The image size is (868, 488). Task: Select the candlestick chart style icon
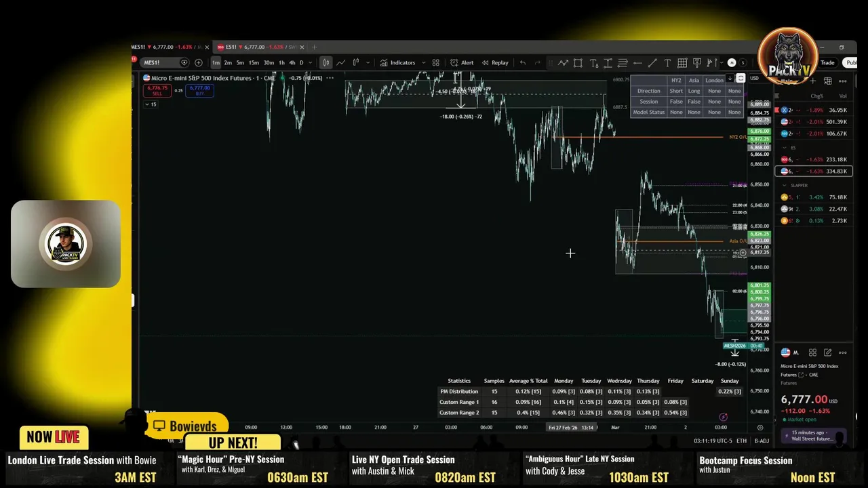326,62
